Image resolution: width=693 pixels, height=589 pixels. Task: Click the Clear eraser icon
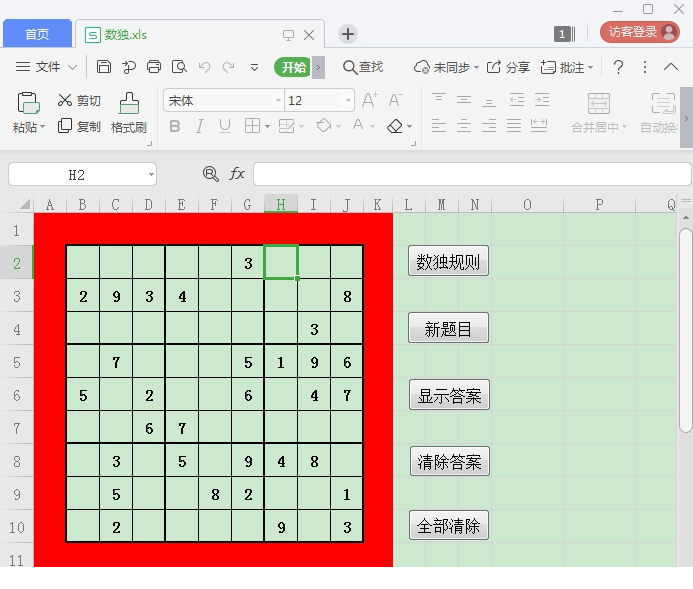pos(395,126)
